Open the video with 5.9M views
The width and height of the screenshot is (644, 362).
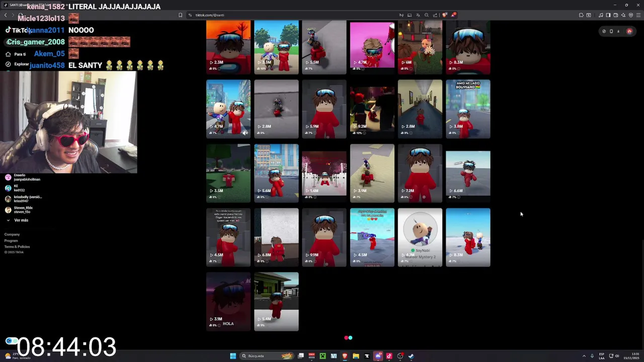324,109
